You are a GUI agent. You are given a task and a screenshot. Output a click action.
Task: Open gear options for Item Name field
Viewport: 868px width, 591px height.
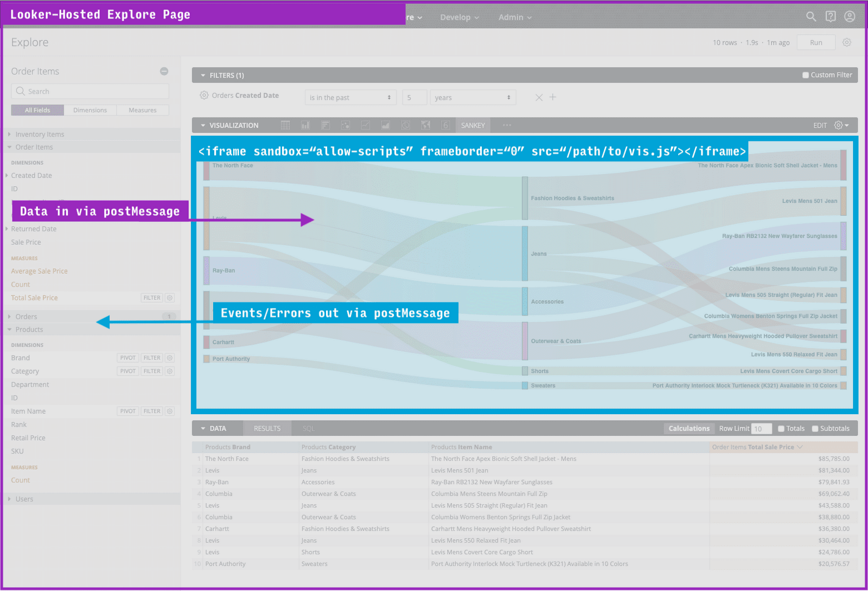click(170, 411)
